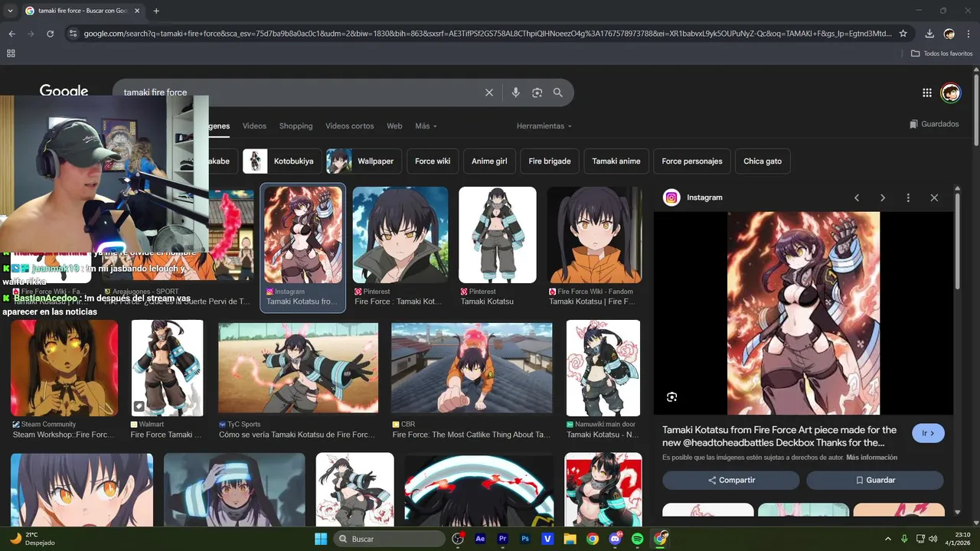Screen dimensions: 980x551
Task: Open the Instagram source header in preview
Action: click(x=693, y=197)
